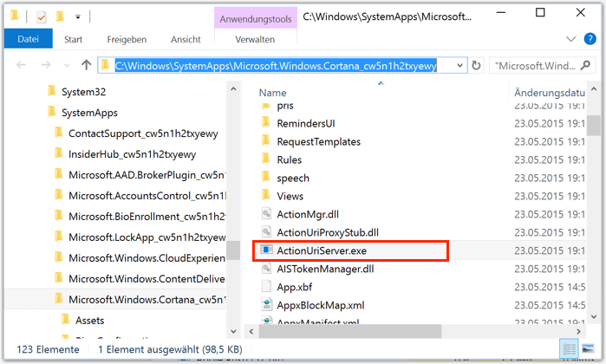Select the RemindersUI folder
The width and height of the screenshot is (606, 364).
coord(306,124)
